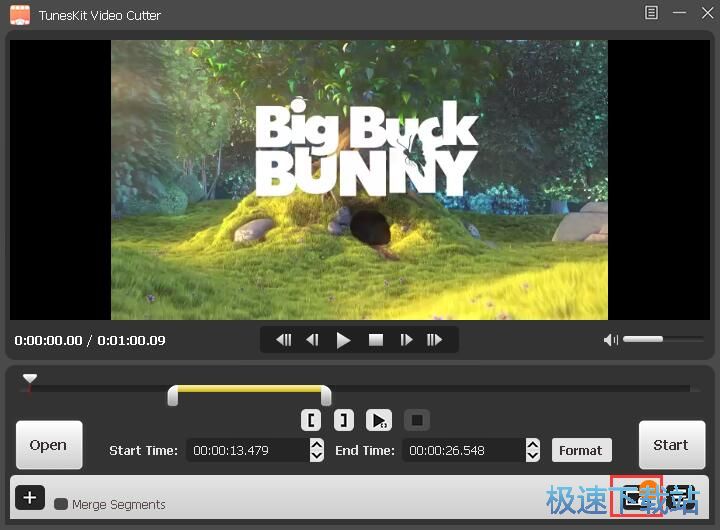
Task: Open output folder icon with orange badge
Action: click(x=636, y=496)
